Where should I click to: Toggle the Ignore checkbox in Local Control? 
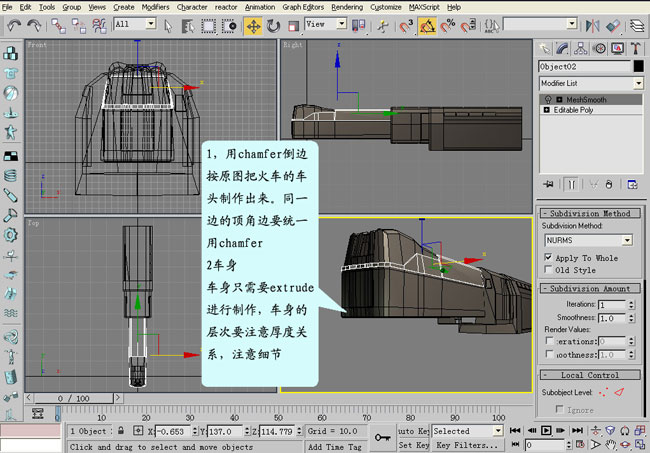point(560,409)
